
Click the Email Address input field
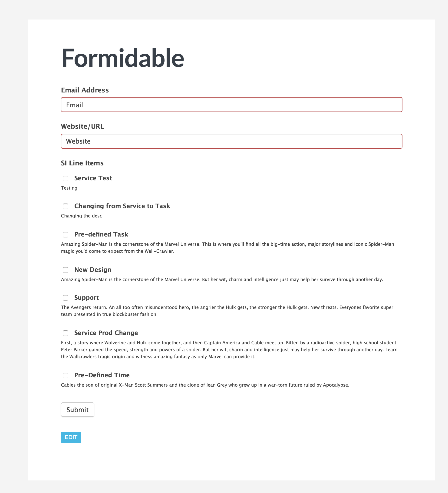click(x=231, y=105)
